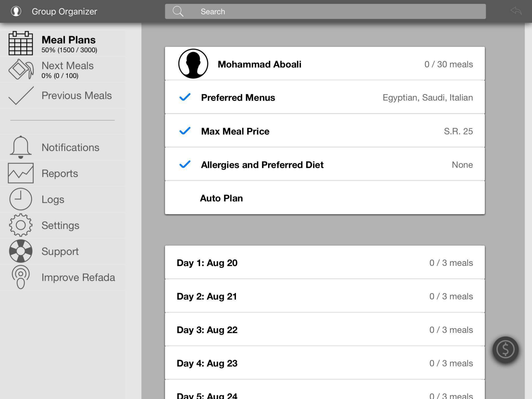Click Mohammad Aboali profile avatar
Viewport: 532px width, 399px height.
pos(193,64)
